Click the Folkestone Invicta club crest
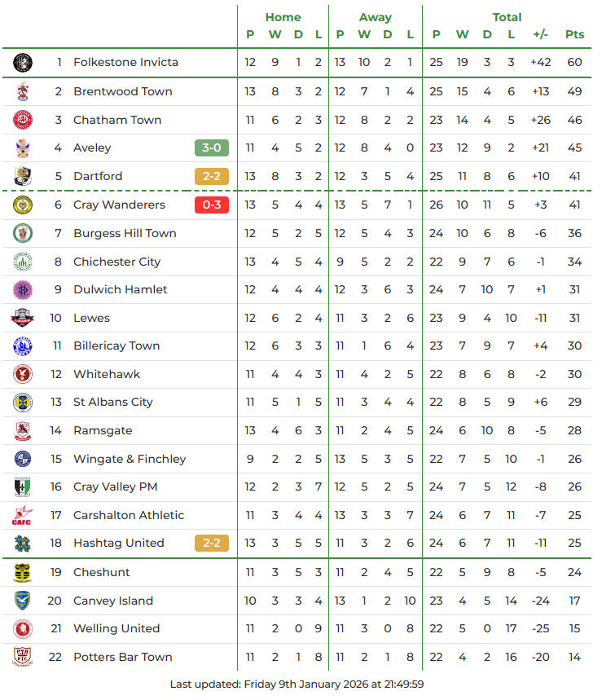 (23, 62)
